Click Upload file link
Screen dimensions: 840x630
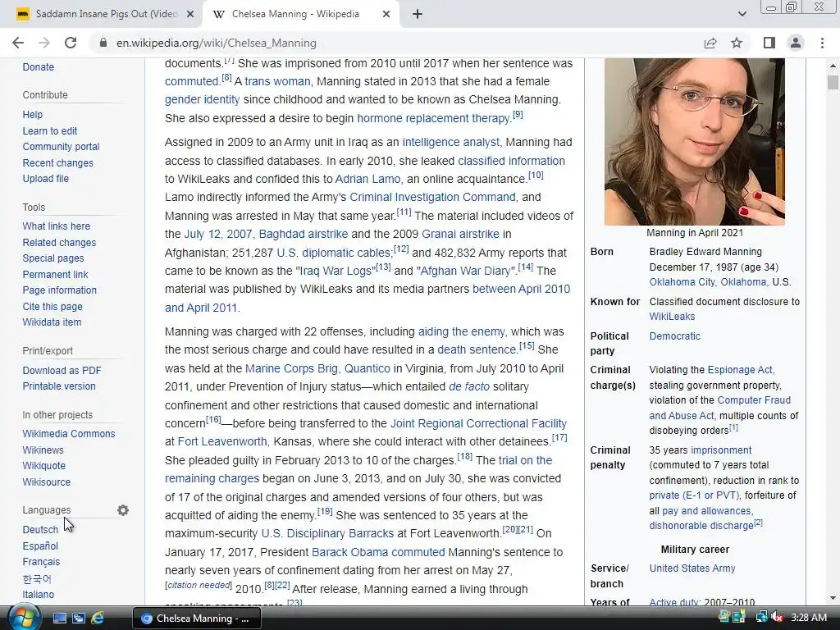point(46,178)
